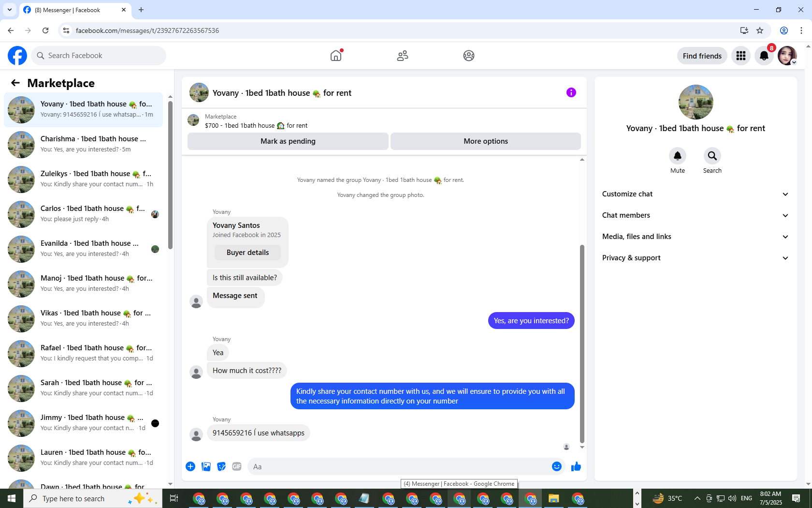
Task: Attach a file image icon
Action: click(206, 466)
